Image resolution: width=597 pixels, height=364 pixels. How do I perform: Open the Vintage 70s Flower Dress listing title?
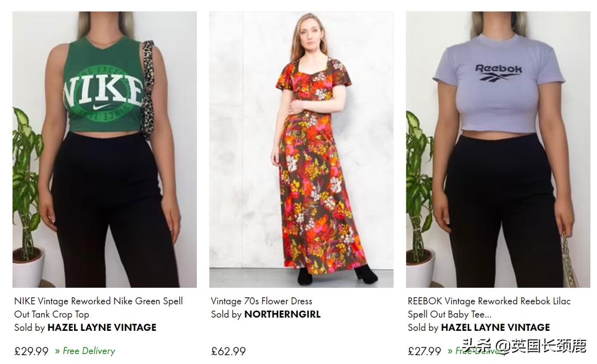[x=261, y=301]
